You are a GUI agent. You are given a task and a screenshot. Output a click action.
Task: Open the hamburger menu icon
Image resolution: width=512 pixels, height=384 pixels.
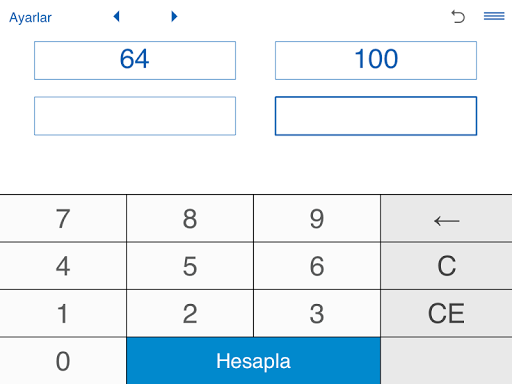(494, 16)
